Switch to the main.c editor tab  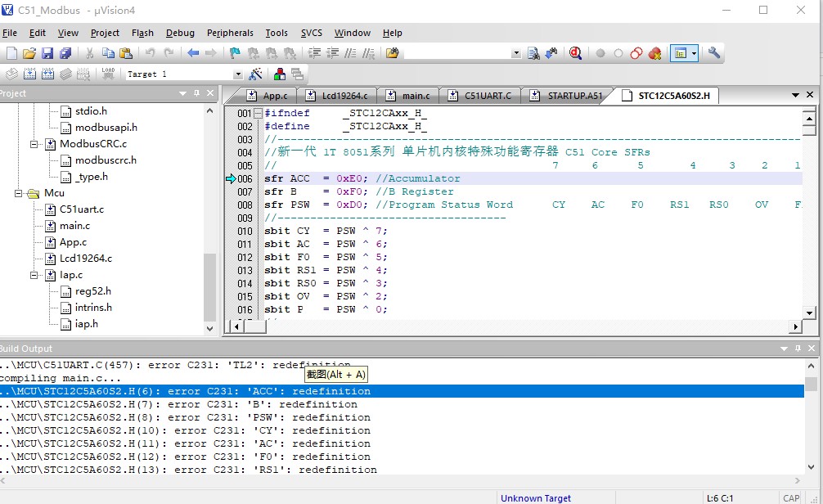tap(408, 96)
